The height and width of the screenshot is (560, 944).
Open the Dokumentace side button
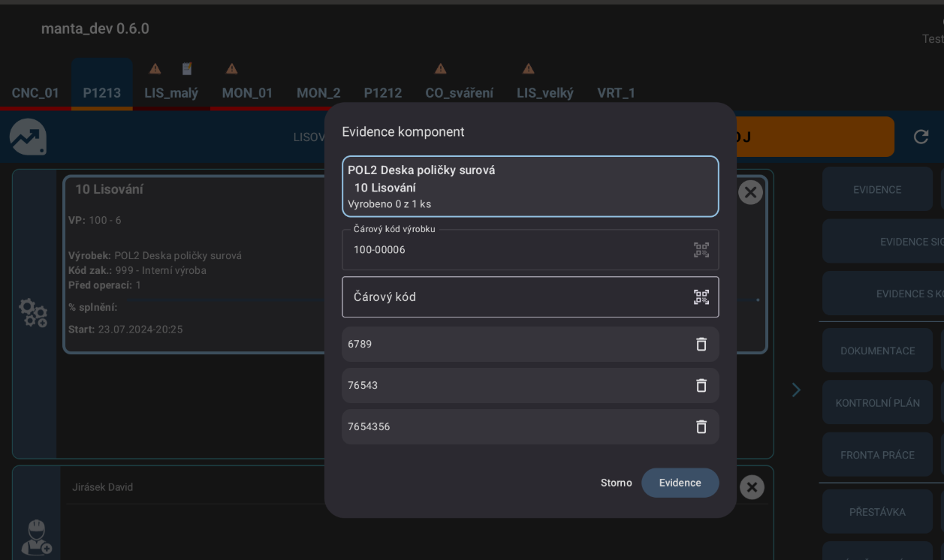coord(876,351)
